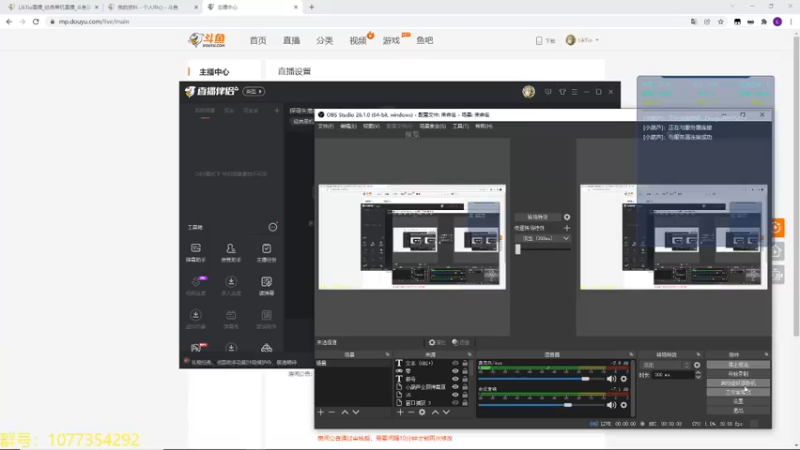Open the second tool in the streaming companion toolbox
Image resolution: width=800 pixels, height=450 pixels.
(231, 252)
